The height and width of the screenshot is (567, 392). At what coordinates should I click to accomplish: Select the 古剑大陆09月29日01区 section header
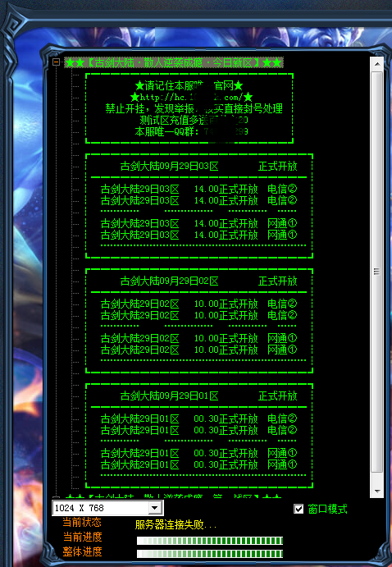[170, 396]
